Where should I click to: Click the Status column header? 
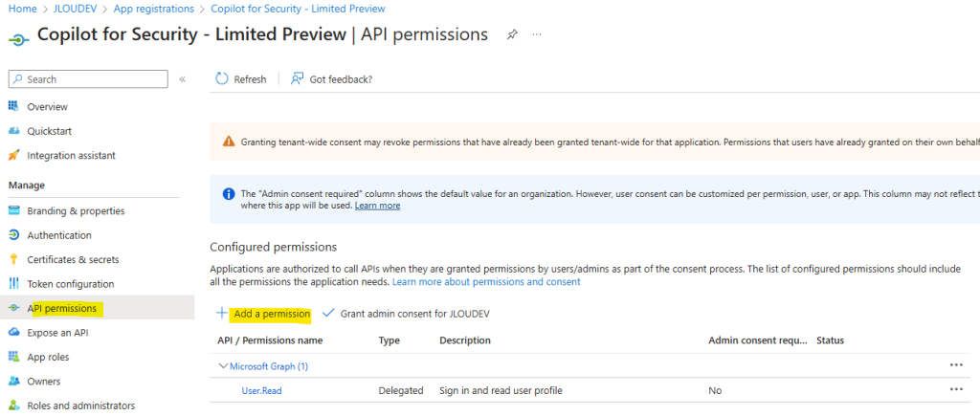pos(830,340)
